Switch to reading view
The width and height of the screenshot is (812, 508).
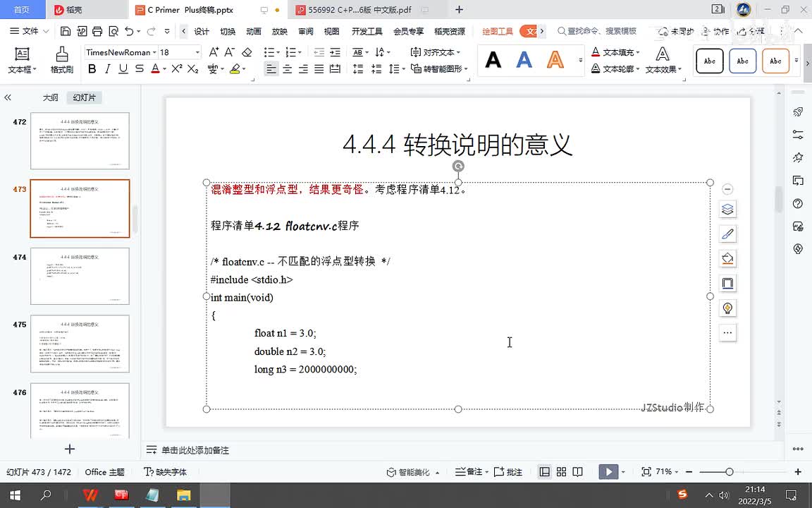[577, 472]
